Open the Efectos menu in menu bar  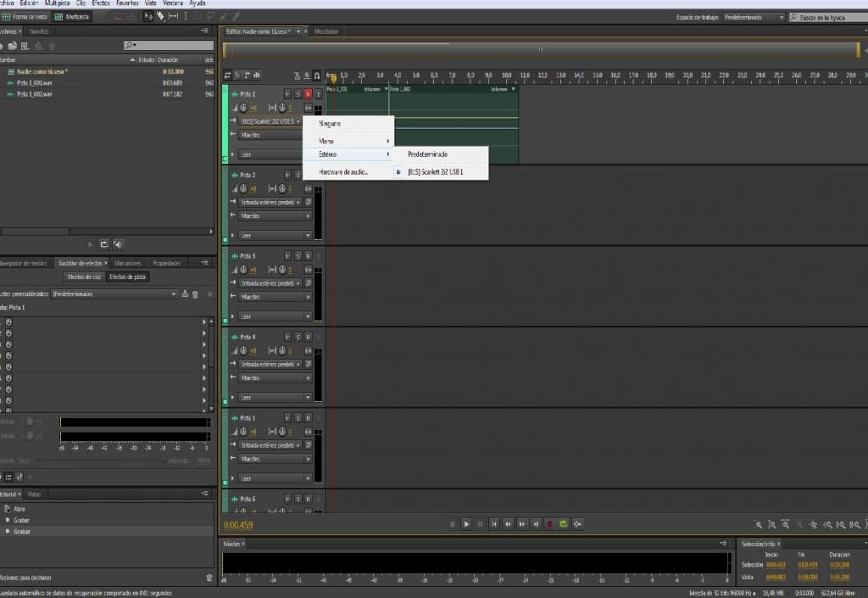tap(101, 3)
